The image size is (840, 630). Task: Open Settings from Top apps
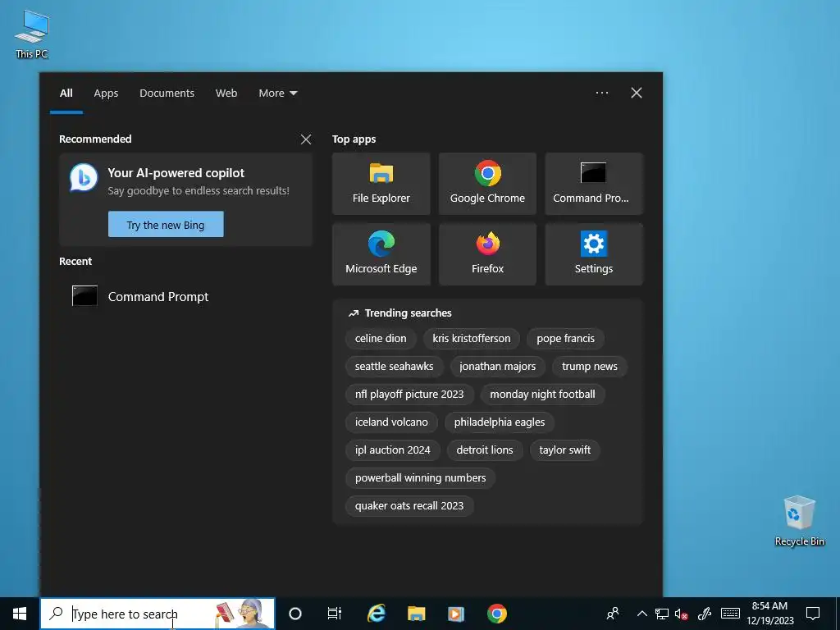pos(594,254)
